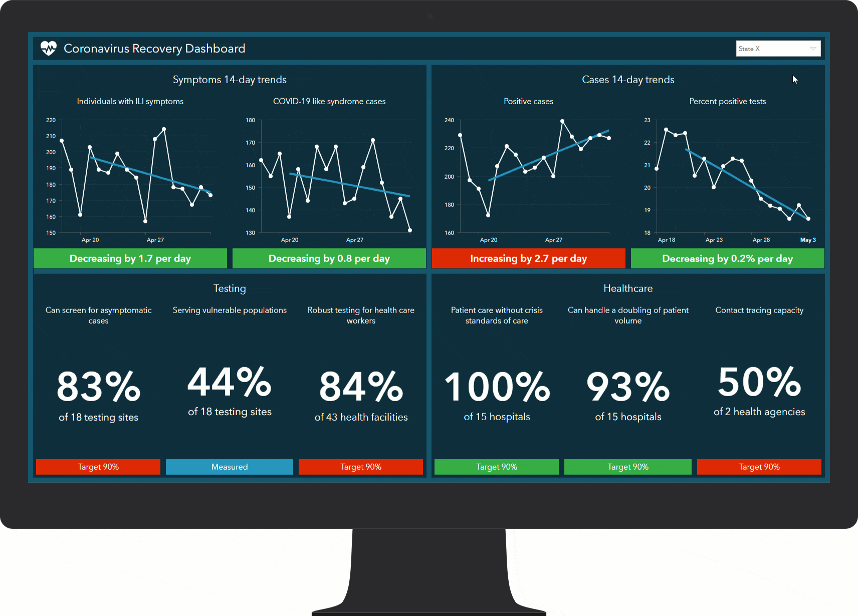858x616 pixels.
Task: Click the heartbeat logo icon
Action: pyautogui.click(x=48, y=48)
